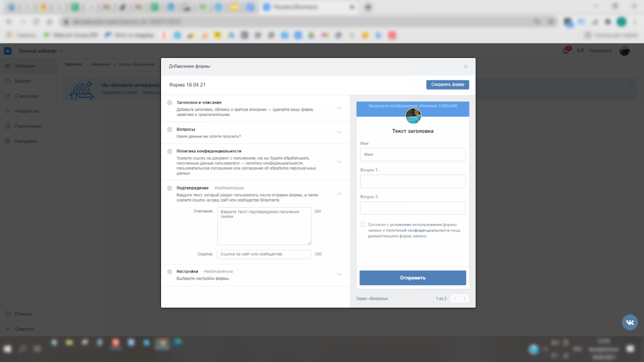Expand the Заголовок и описание section

point(339,108)
